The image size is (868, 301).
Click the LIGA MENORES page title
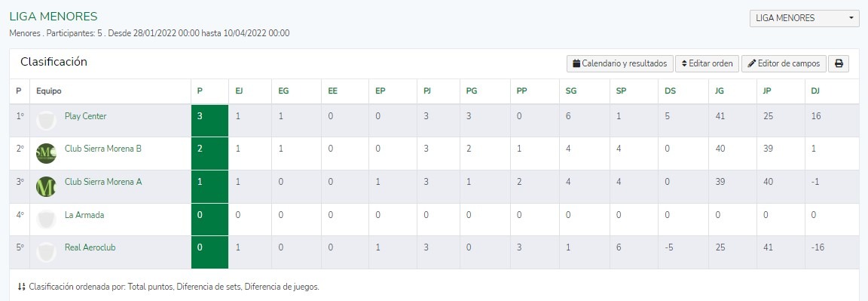(x=53, y=17)
